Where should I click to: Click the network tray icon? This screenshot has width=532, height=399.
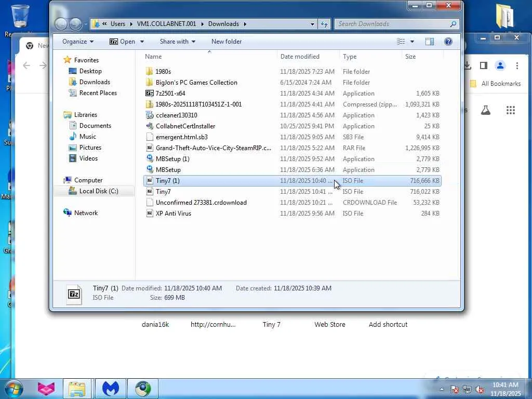pos(467,390)
